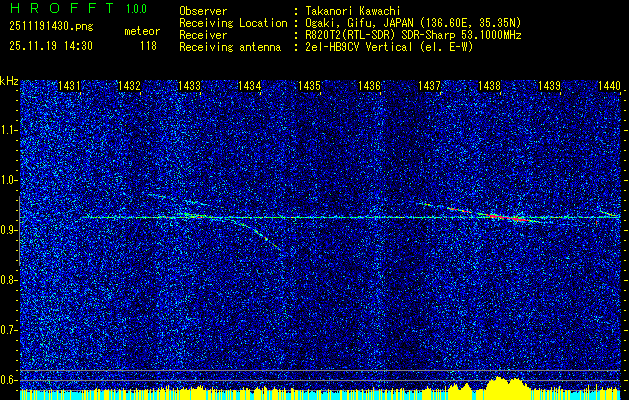Screen dimensions: 629x400
Task: Click the date stamp 25.11.19 14:30
Action: click(x=51, y=46)
